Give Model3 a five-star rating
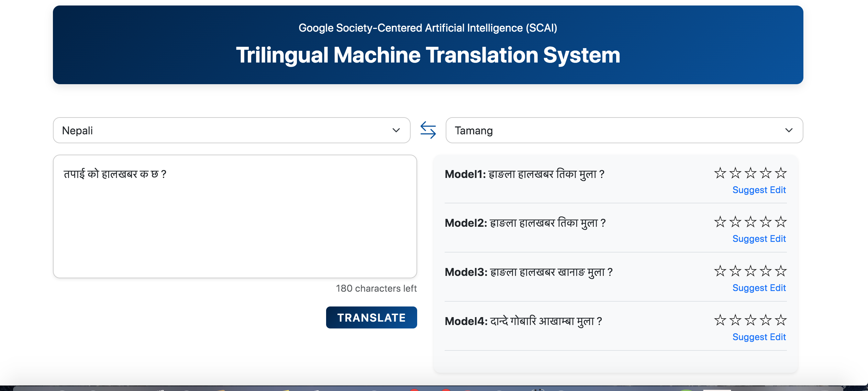The image size is (868, 391). pos(782,271)
